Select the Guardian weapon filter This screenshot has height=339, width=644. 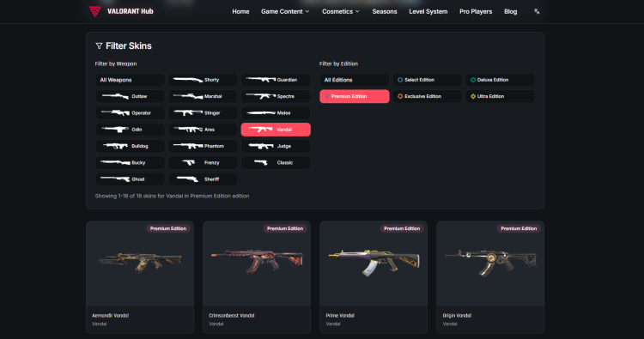pos(276,80)
